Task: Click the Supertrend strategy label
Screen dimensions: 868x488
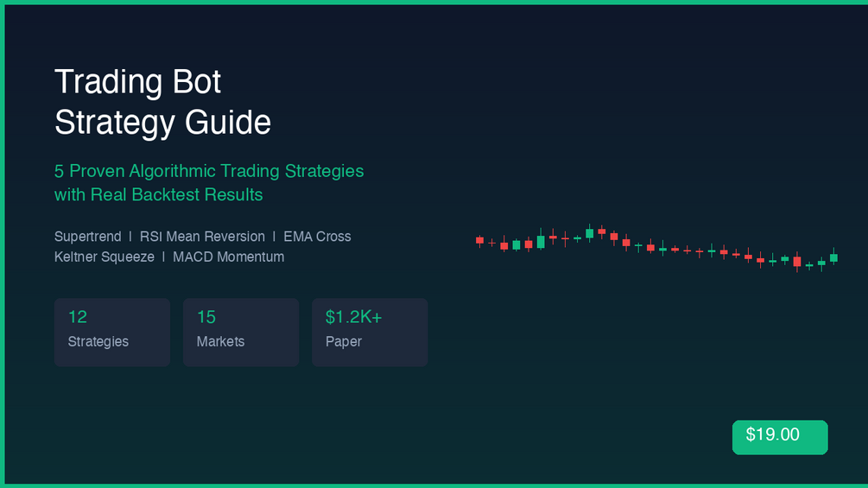Action: point(87,237)
